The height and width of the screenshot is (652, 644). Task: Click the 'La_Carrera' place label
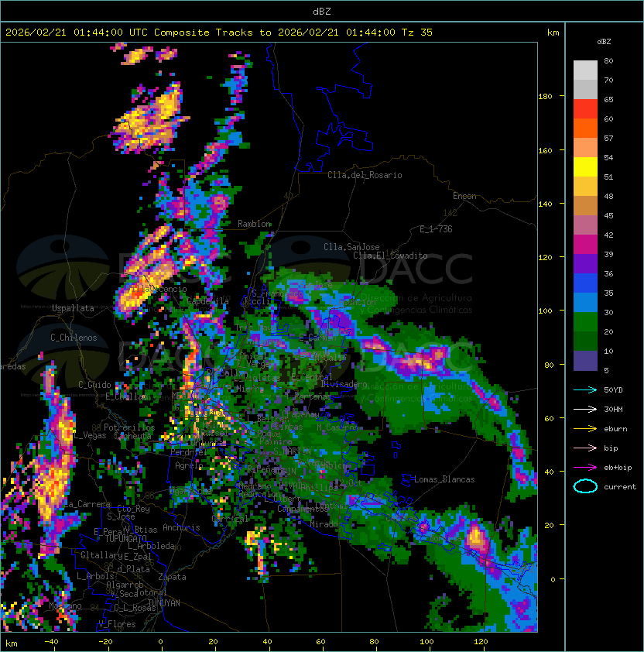pos(87,504)
